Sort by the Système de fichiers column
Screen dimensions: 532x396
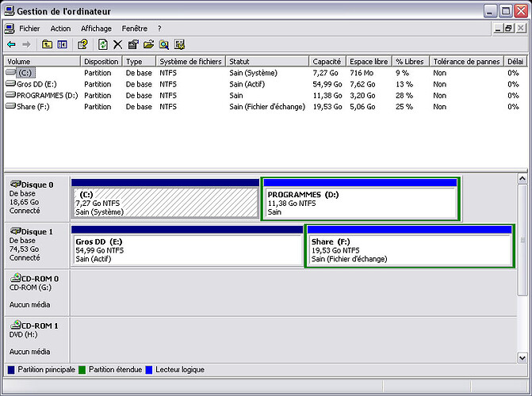190,61
